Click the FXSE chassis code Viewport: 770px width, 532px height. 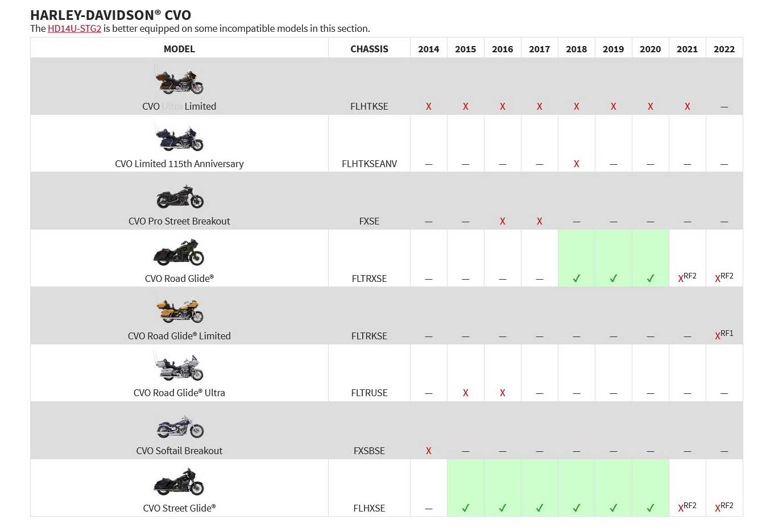coord(369,221)
